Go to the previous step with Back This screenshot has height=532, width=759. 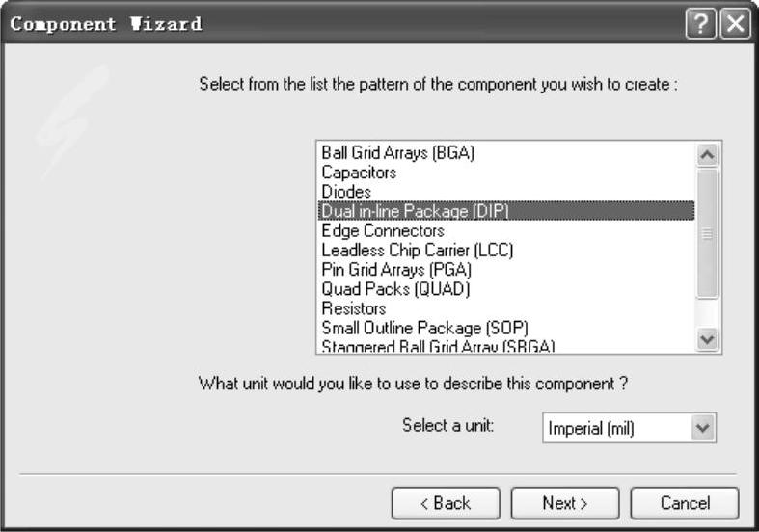(x=446, y=503)
